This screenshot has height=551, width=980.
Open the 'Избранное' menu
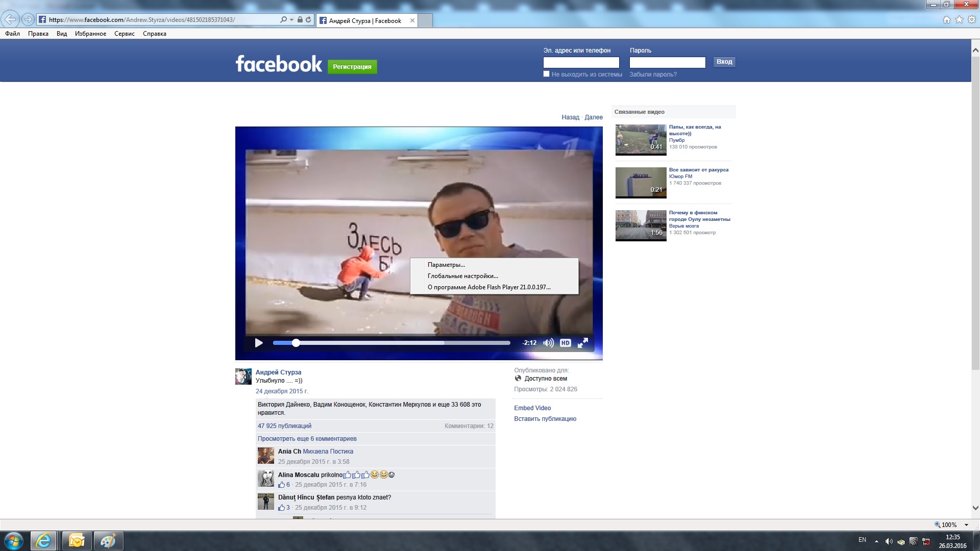pos(90,34)
